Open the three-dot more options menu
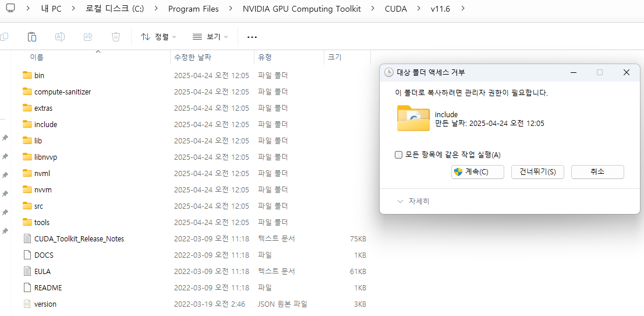The width and height of the screenshot is (644, 316). pos(252,37)
